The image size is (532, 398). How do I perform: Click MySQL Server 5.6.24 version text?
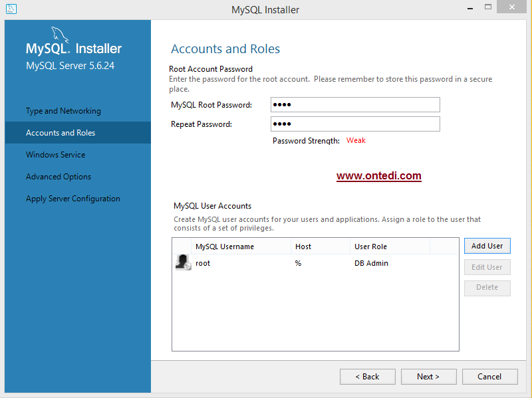[70, 65]
